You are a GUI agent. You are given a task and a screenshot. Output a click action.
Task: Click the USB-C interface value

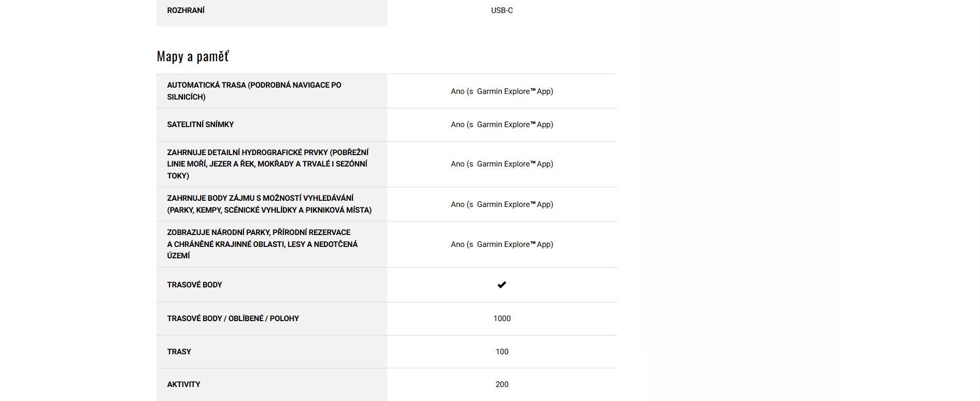tap(502, 10)
